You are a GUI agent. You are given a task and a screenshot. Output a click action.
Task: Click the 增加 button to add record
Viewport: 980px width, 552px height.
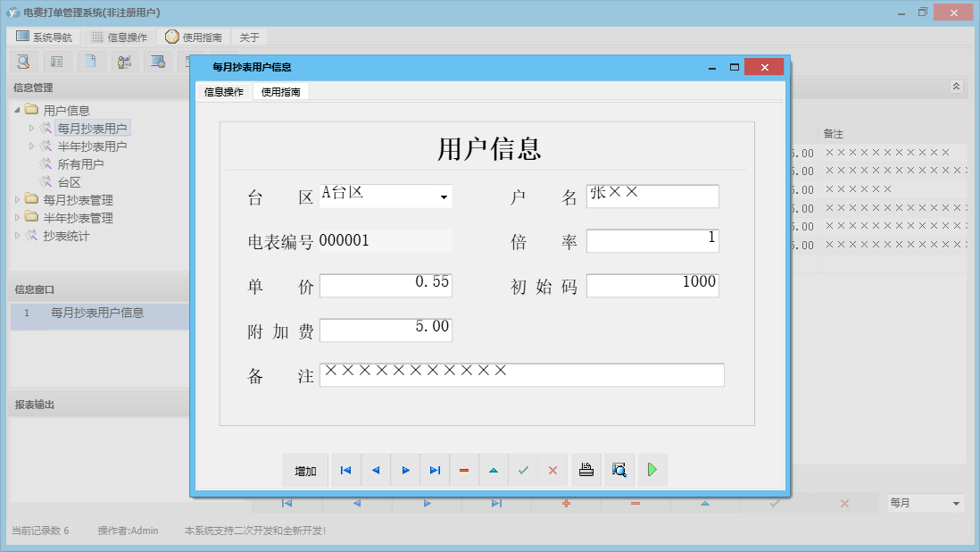coord(305,470)
